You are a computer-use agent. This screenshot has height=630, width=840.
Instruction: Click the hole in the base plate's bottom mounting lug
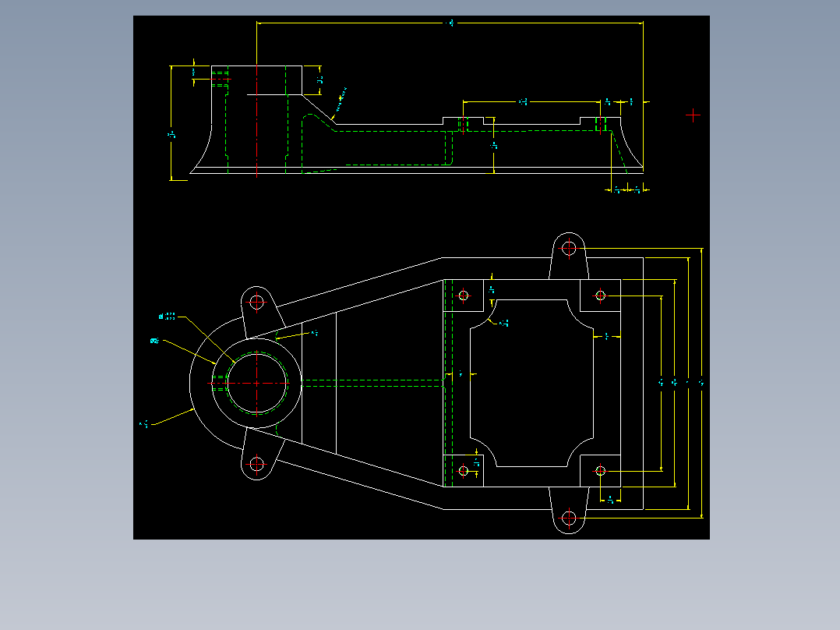(x=568, y=518)
